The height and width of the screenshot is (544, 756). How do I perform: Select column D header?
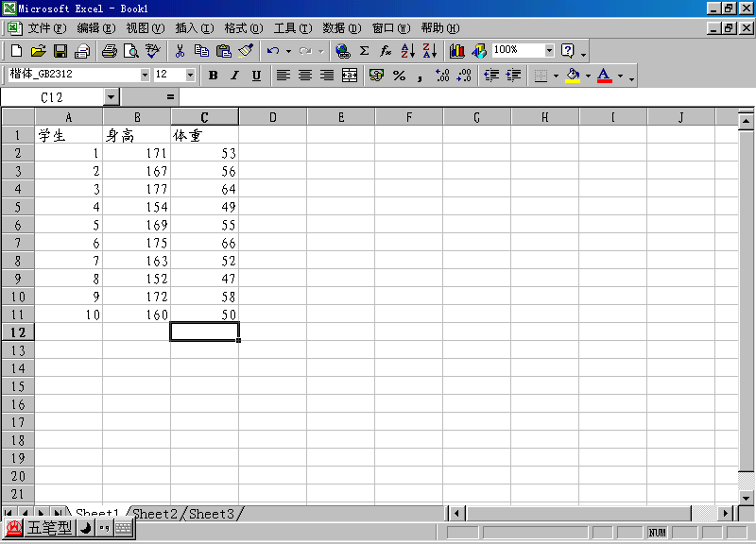[272, 117]
